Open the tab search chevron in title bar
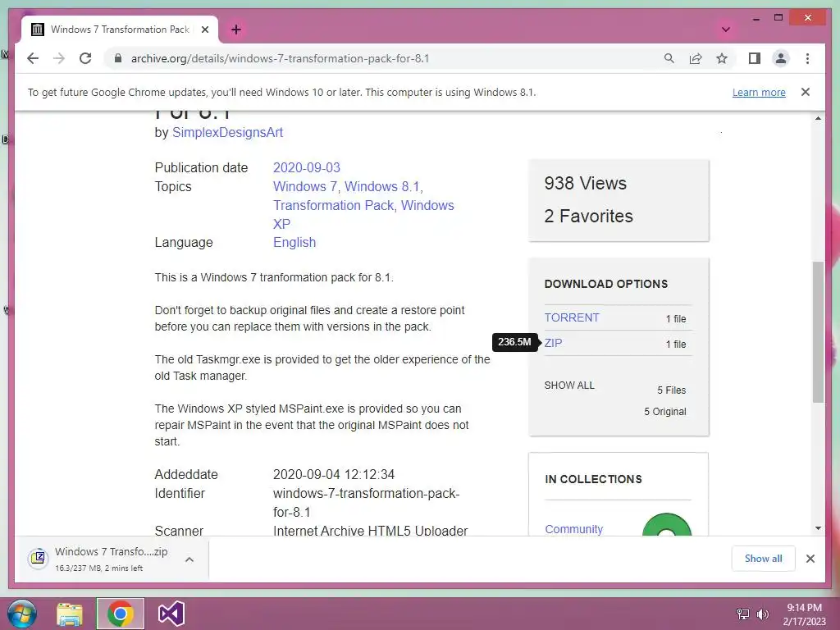Screen dimensions: 840x630 [726, 30]
